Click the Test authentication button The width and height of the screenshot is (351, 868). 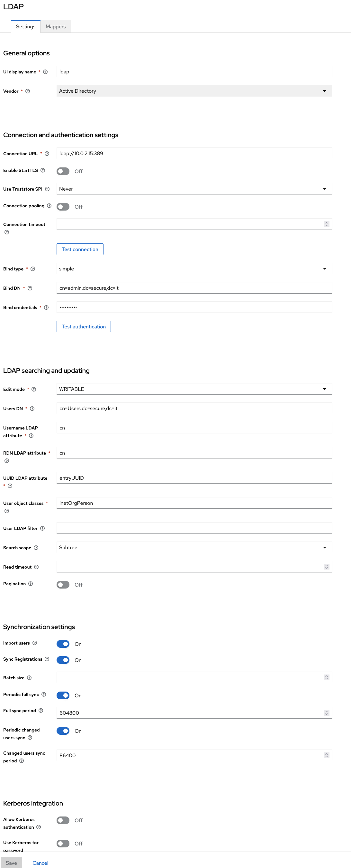[84, 326]
